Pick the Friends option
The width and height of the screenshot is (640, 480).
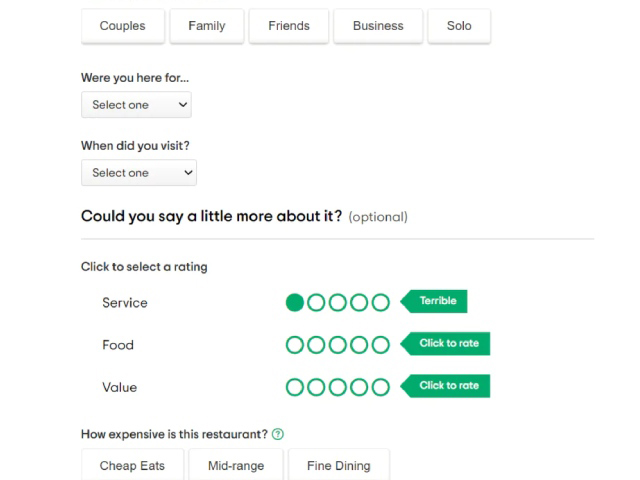click(x=289, y=26)
